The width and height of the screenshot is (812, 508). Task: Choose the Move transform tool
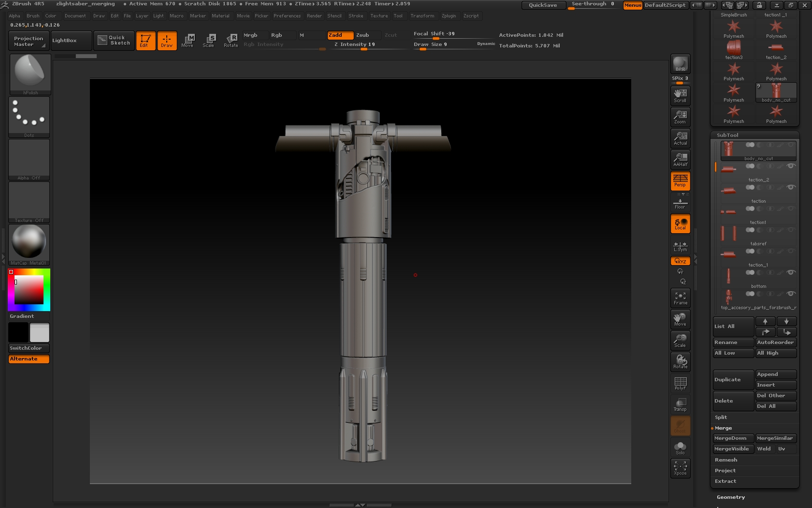188,41
